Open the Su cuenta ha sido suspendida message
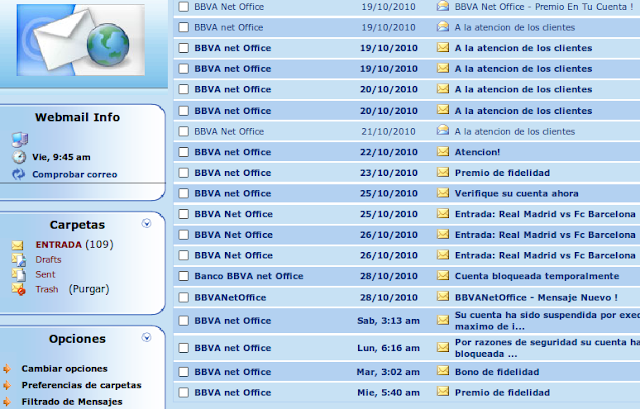The width and height of the screenshot is (640, 409). (547, 321)
